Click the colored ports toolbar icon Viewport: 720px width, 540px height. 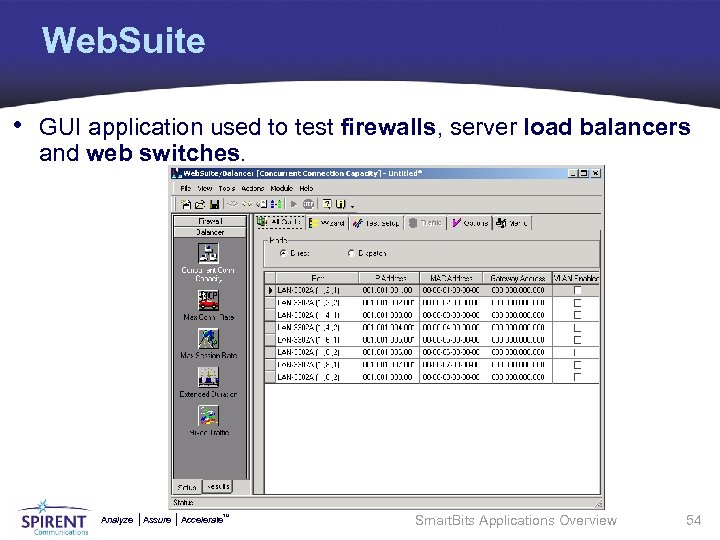pyautogui.click(x=276, y=204)
